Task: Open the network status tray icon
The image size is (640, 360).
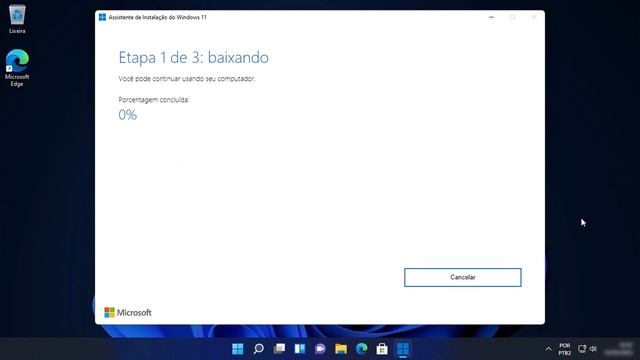Action: click(582, 349)
